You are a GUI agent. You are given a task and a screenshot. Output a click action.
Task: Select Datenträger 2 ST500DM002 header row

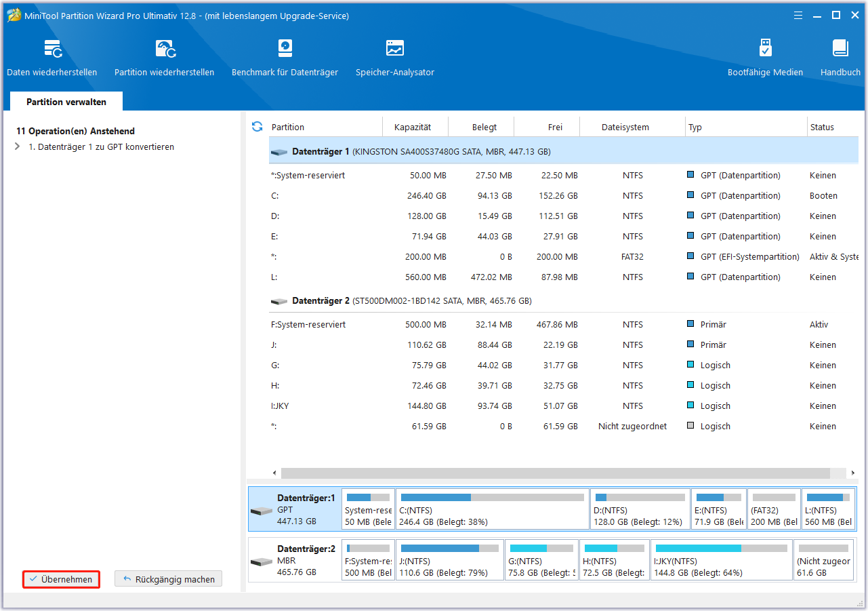tap(564, 301)
